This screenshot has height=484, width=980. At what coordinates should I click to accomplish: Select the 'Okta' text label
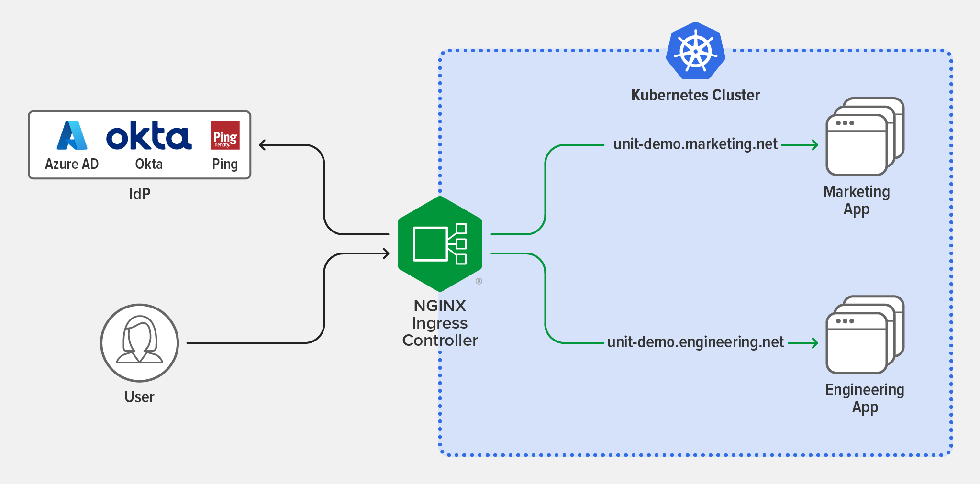(149, 164)
